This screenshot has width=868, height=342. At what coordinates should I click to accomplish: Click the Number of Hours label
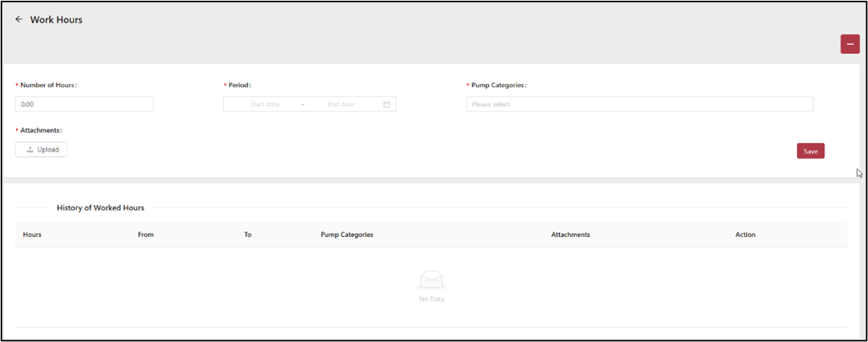pos(49,85)
